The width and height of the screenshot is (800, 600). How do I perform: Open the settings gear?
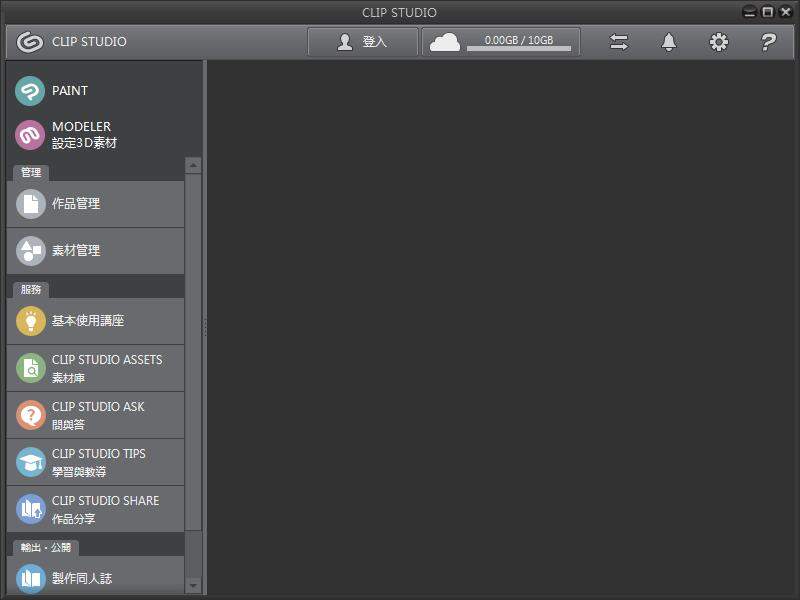718,42
